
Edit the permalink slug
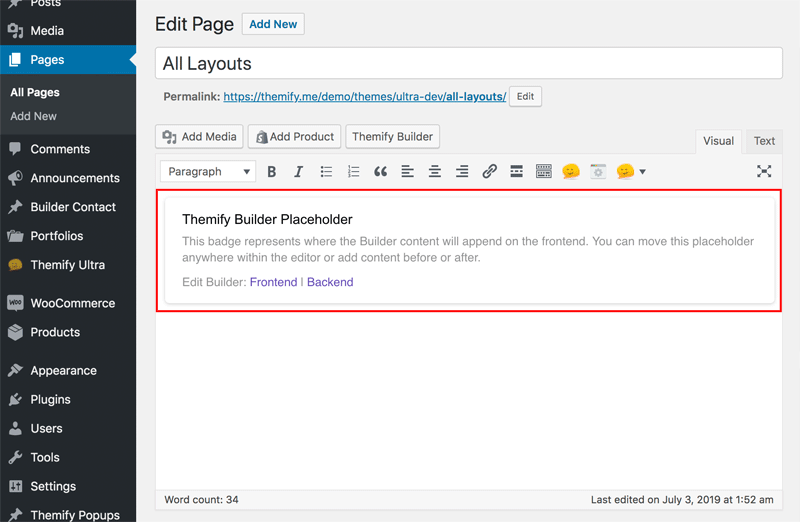click(x=525, y=96)
